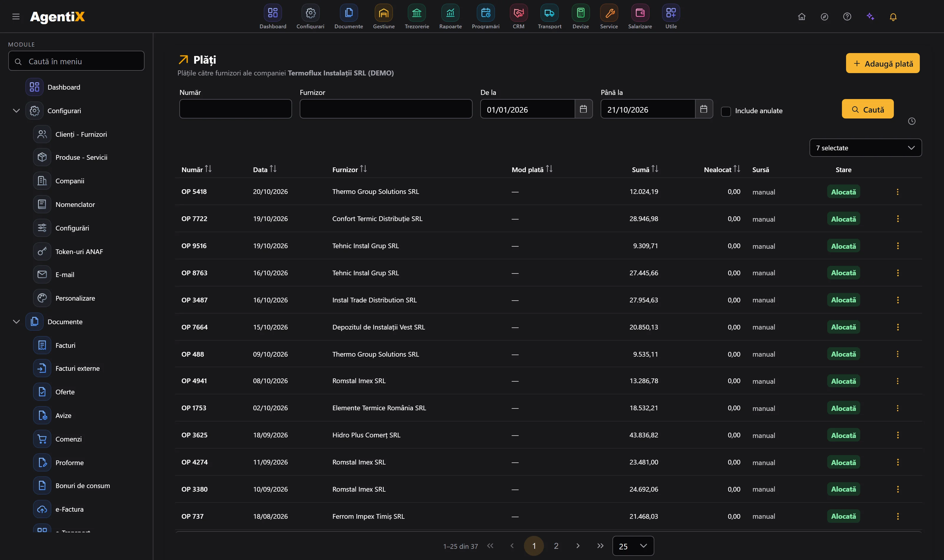The height and width of the screenshot is (560, 944).
Task: Open the De la calendar picker
Action: pos(584,109)
